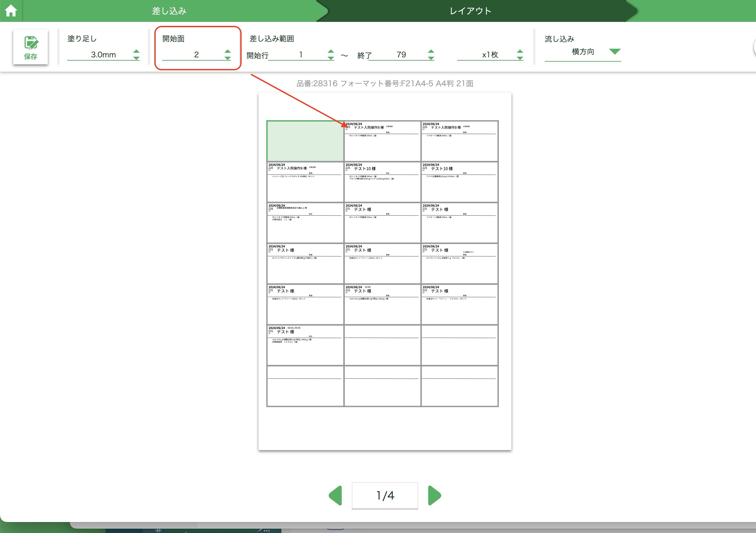Click the 終了 value field showing 79
Screen dimensions: 756x533
(401, 55)
